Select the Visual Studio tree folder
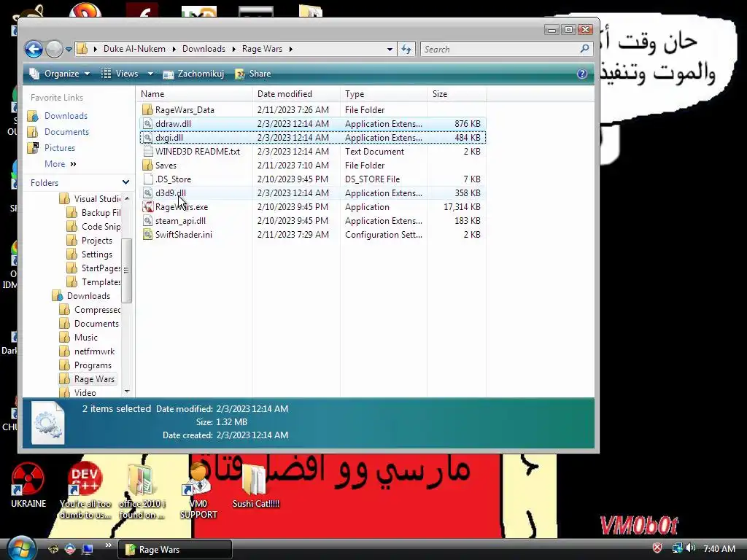 coord(90,198)
